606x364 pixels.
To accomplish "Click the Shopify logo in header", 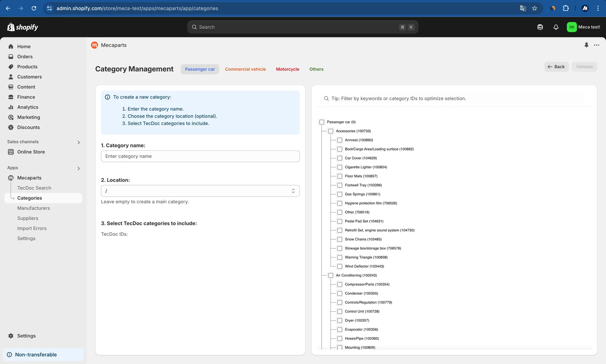I will [x=23, y=27].
